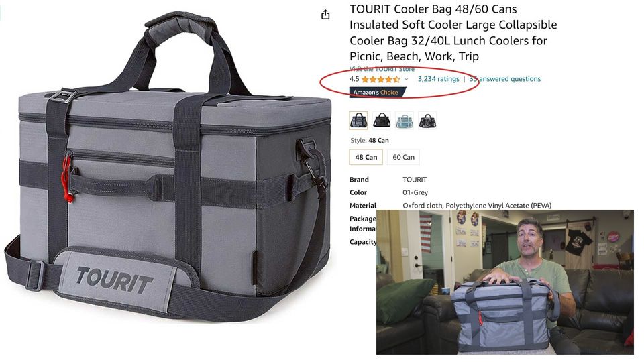Visit the TOURIT Store link
Image resolution: width=644 pixels, height=362 pixels.
click(382, 69)
